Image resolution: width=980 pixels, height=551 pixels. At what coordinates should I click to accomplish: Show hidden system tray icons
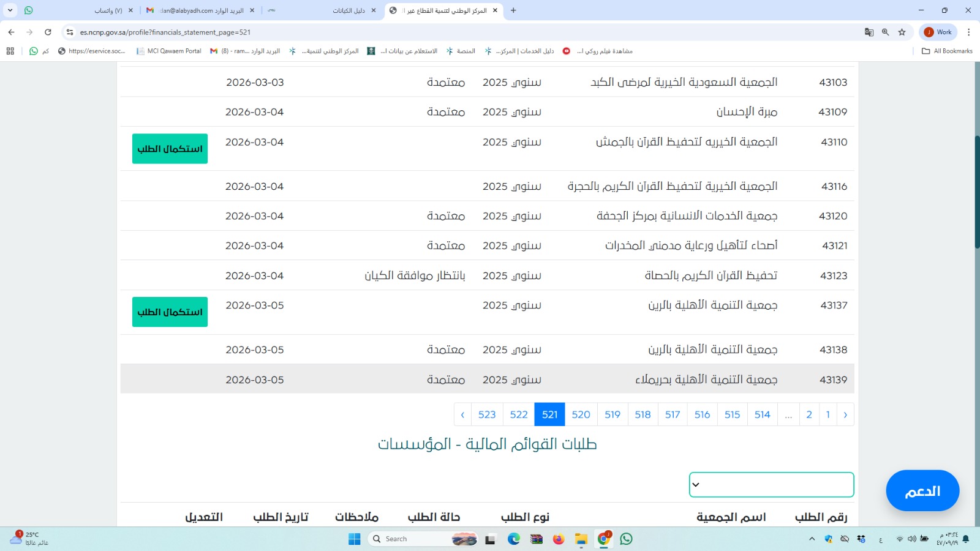tap(812, 539)
